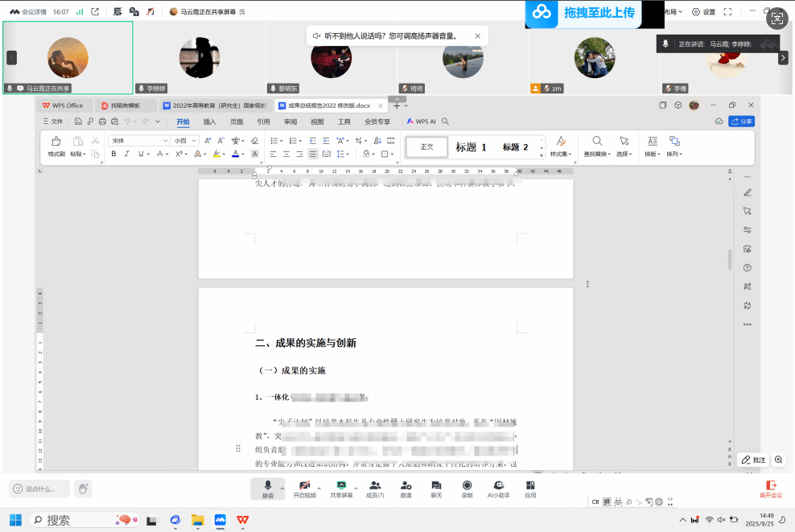Click the 邀请 invite icon
This screenshot has height=532, width=795.
click(x=406, y=489)
